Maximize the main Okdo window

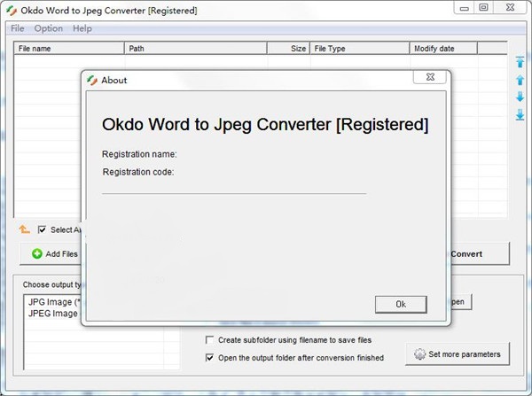coord(483,7)
